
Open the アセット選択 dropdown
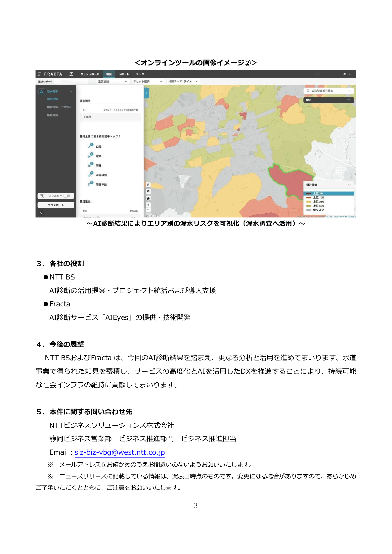point(147,82)
